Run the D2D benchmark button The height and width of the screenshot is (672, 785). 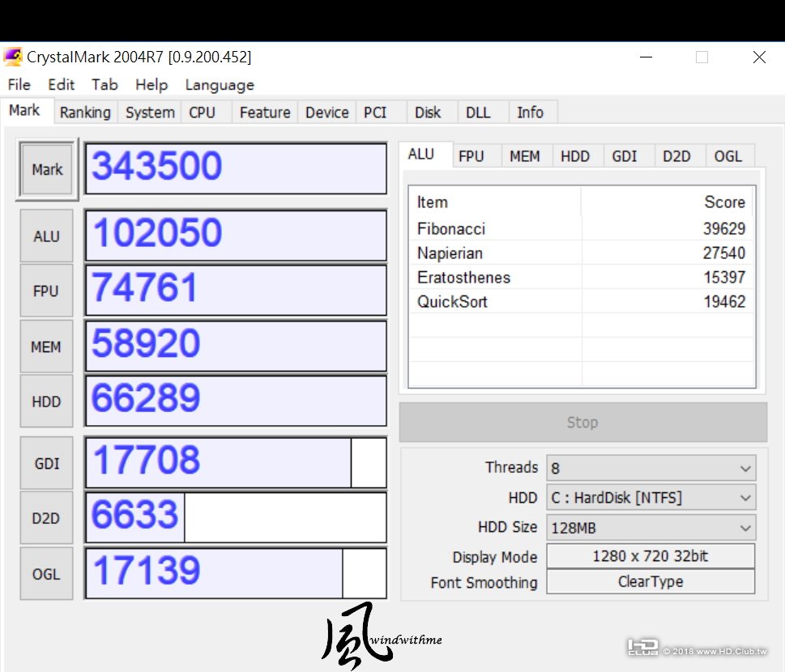pyautogui.click(x=46, y=518)
